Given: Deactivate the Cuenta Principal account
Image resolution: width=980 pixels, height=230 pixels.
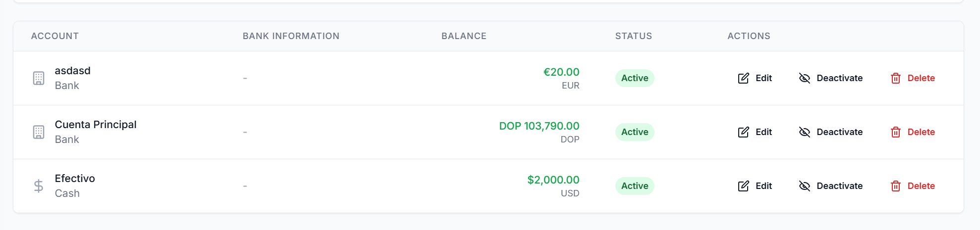Looking at the screenshot, I should pyautogui.click(x=831, y=132).
